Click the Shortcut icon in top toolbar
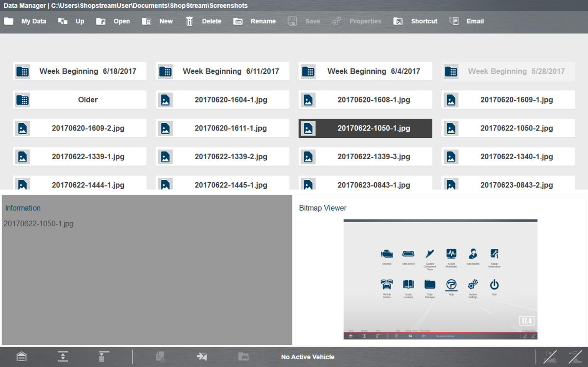588x367 pixels. pos(398,21)
